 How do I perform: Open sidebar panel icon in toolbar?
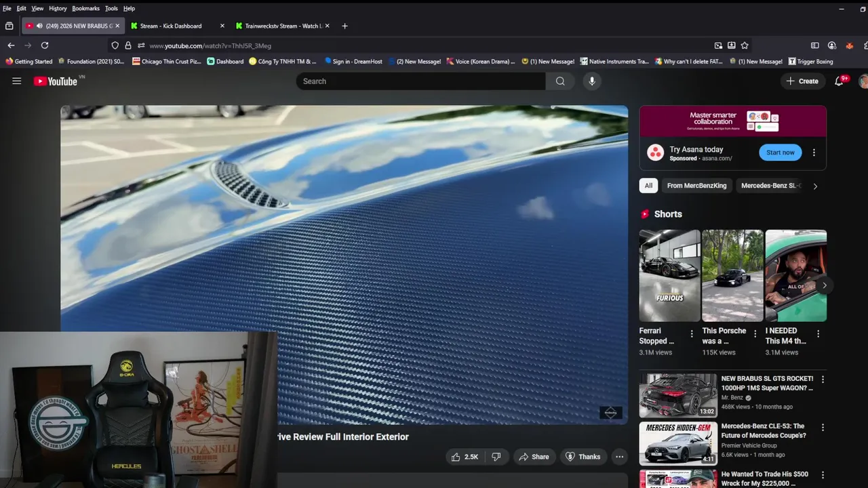pos(815,45)
